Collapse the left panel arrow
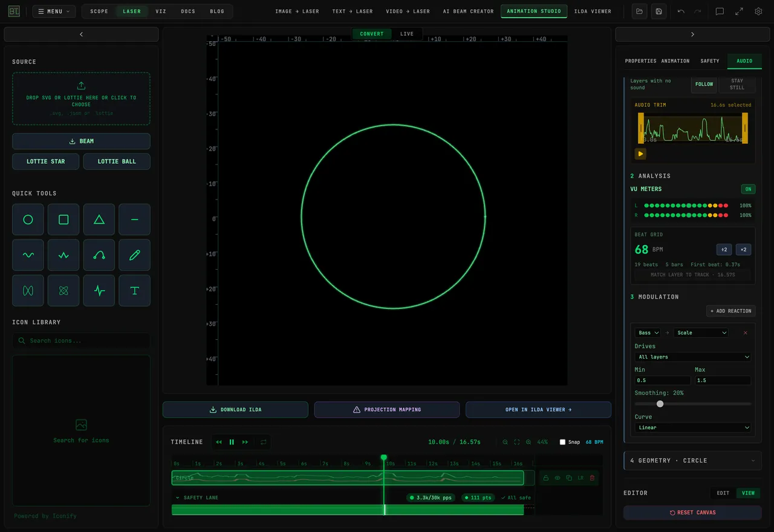This screenshot has height=532, width=774. point(81,34)
